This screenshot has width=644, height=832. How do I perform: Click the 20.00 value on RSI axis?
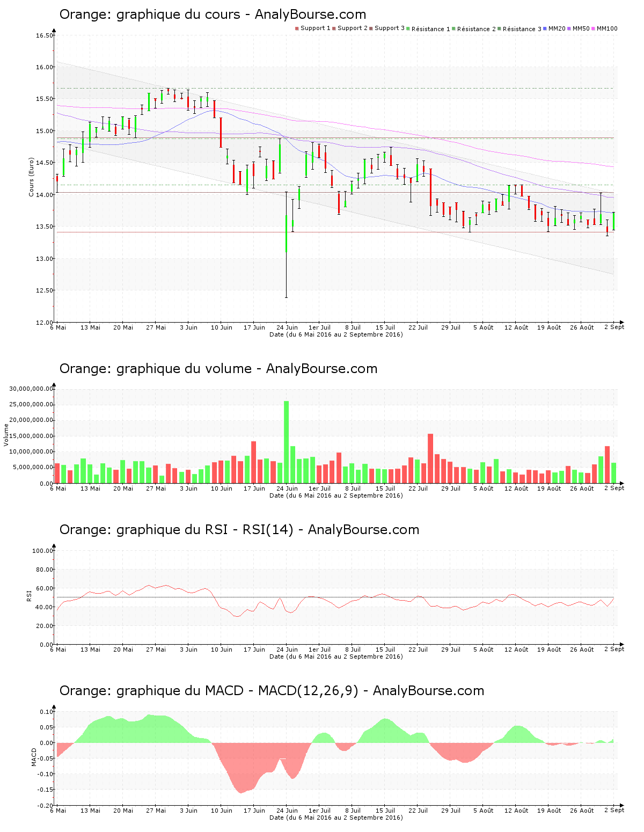click(x=45, y=626)
